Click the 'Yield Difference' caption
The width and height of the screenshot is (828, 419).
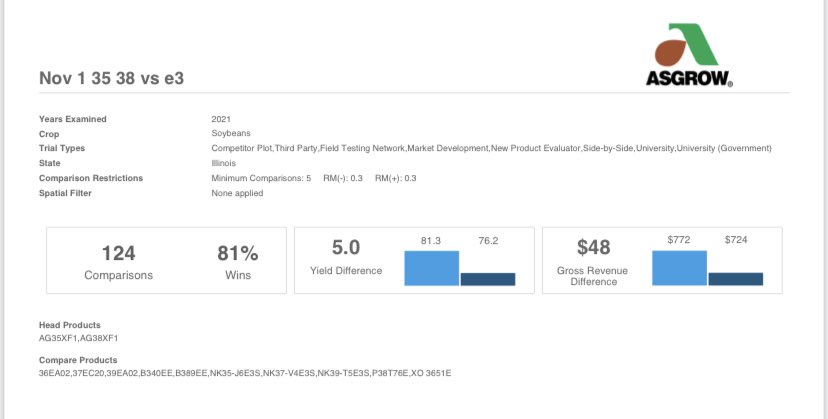(x=346, y=271)
